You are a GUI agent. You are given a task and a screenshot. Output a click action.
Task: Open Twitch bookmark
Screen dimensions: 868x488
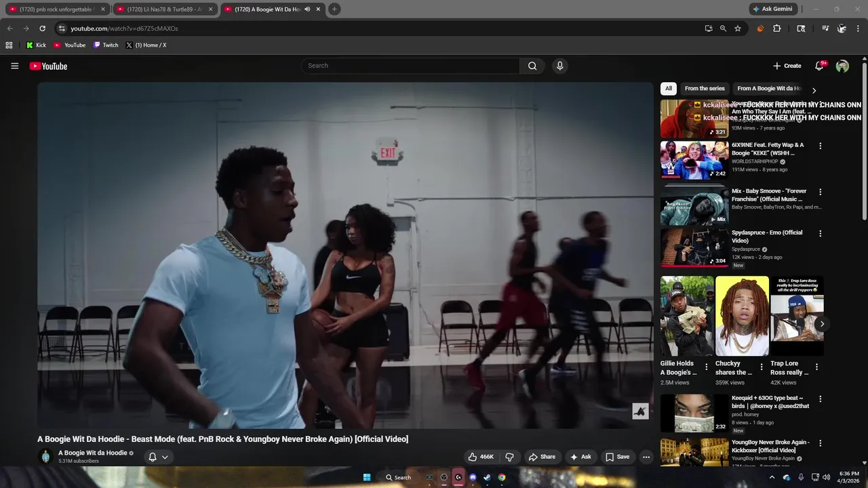(x=106, y=45)
